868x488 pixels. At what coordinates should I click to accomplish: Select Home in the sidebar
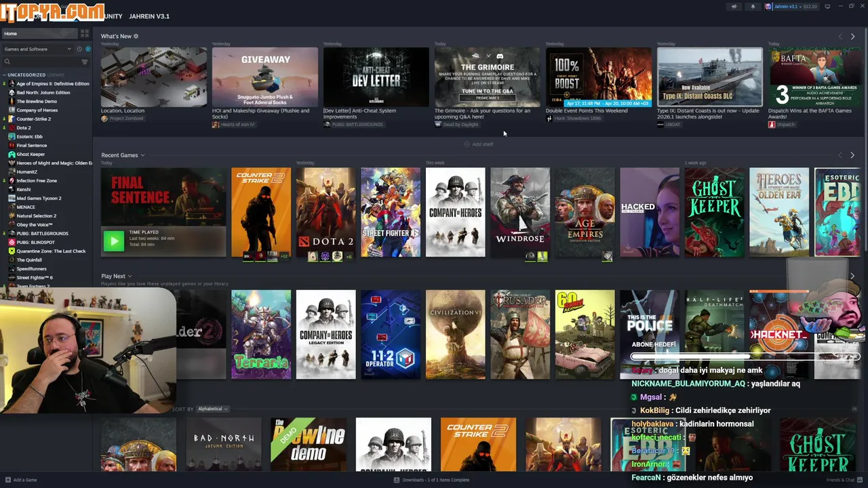click(39, 33)
